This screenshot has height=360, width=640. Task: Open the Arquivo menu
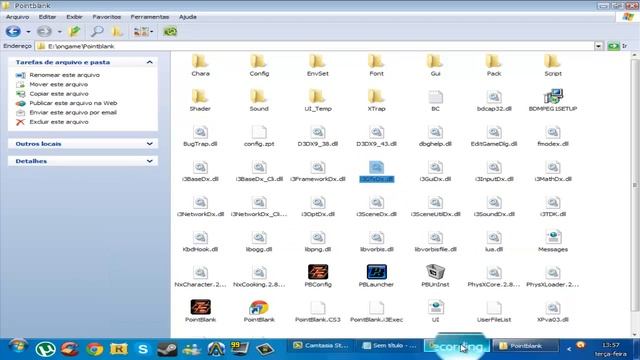pyautogui.click(x=18, y=17)
